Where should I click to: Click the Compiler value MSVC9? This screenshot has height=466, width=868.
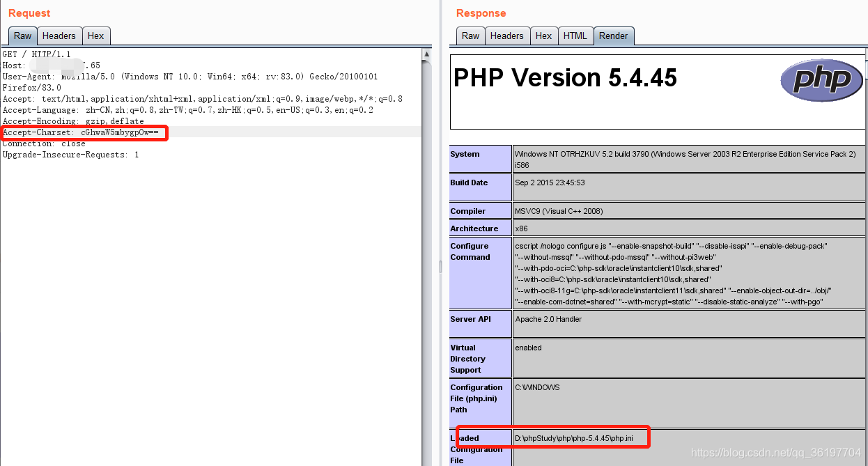click(x=559, y=211)
